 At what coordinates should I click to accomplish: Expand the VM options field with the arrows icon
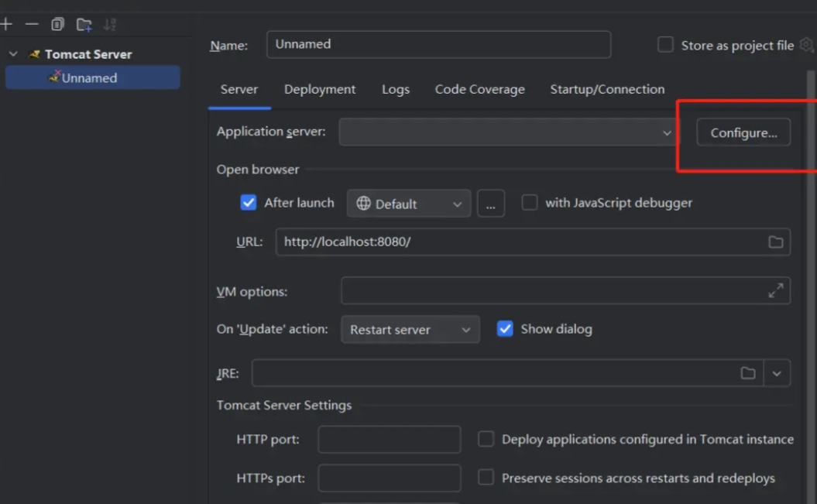[776, 290]
